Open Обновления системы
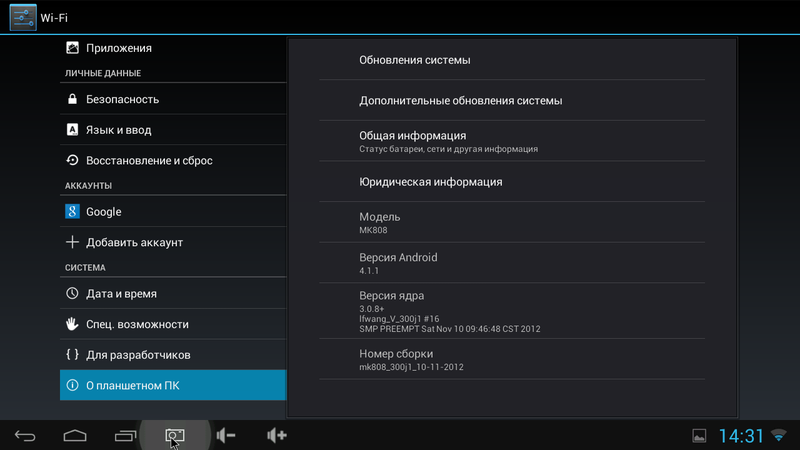The image size is (800, 450). [512, 60]
